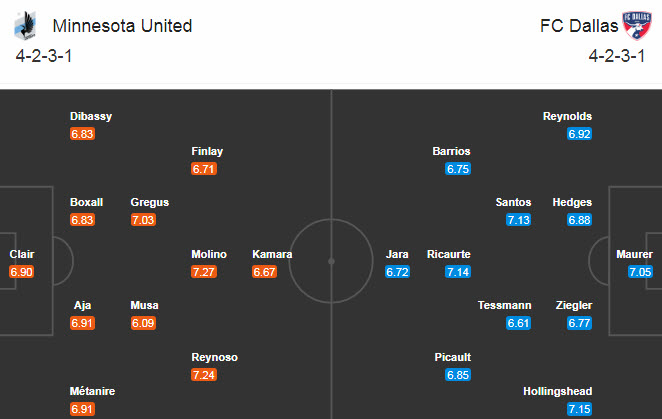
Task: Click Finlay's 6.71 rating badge
Action: pos(204,169)
